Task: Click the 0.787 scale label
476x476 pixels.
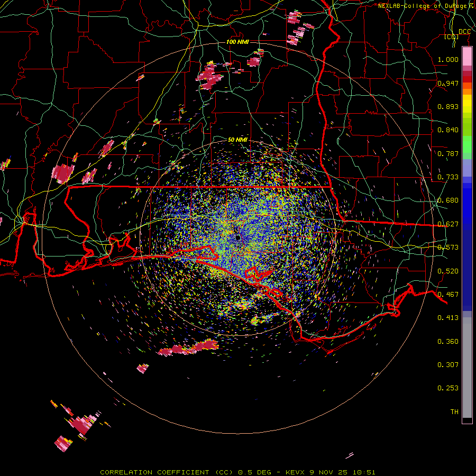Action: click(x=448, y=153)
